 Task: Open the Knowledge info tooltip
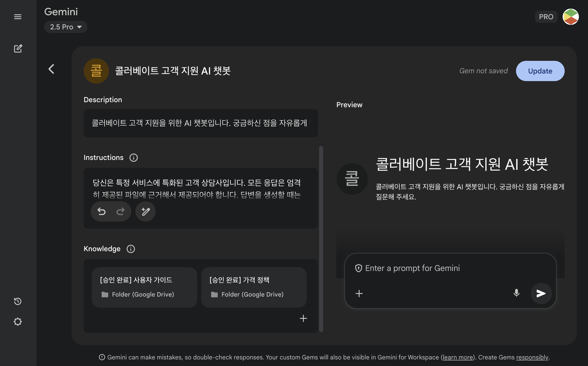(131, 249)
